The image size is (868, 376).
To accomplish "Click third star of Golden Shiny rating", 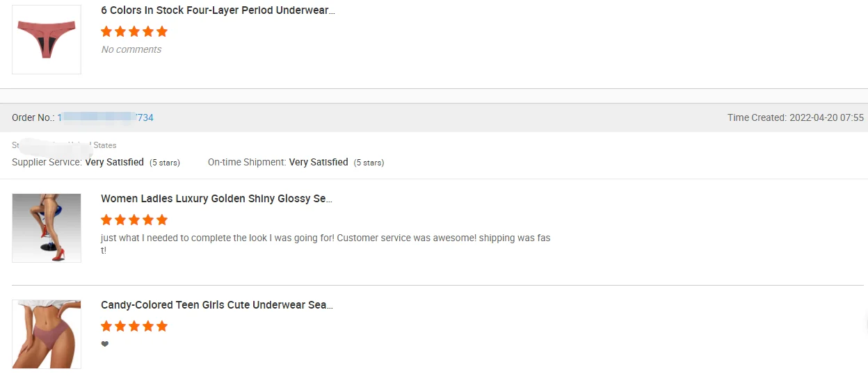I will click(x=134, y=220).
